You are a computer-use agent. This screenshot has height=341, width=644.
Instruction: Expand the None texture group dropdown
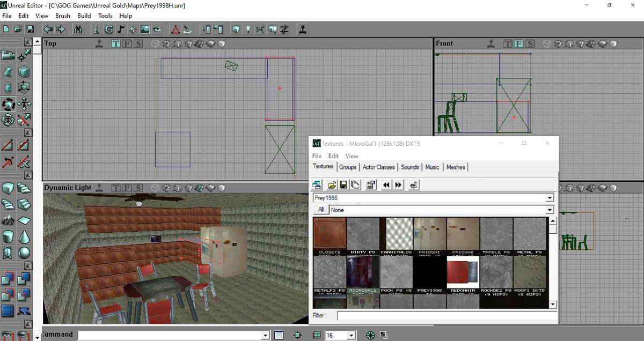pyautogui.click(x=549, y=210)
